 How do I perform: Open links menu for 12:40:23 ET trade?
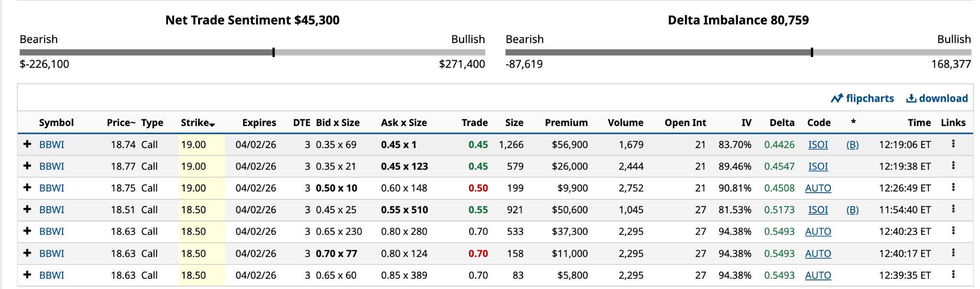(x=953, y=231)
